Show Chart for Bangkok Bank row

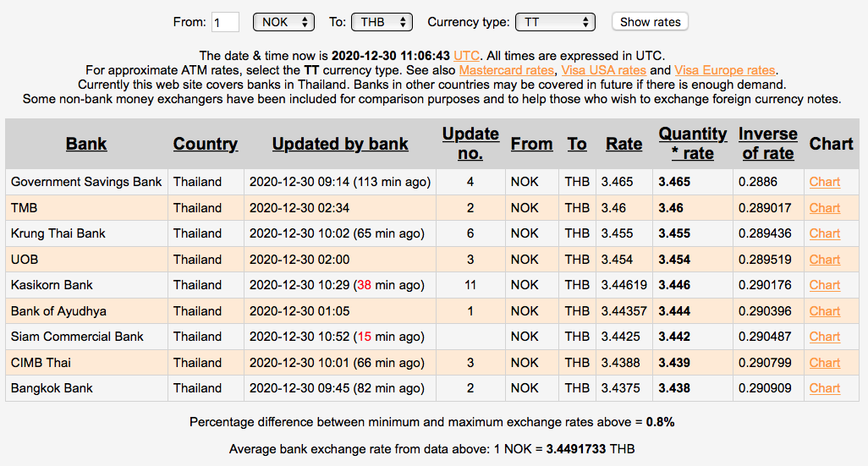coord(825,388)
